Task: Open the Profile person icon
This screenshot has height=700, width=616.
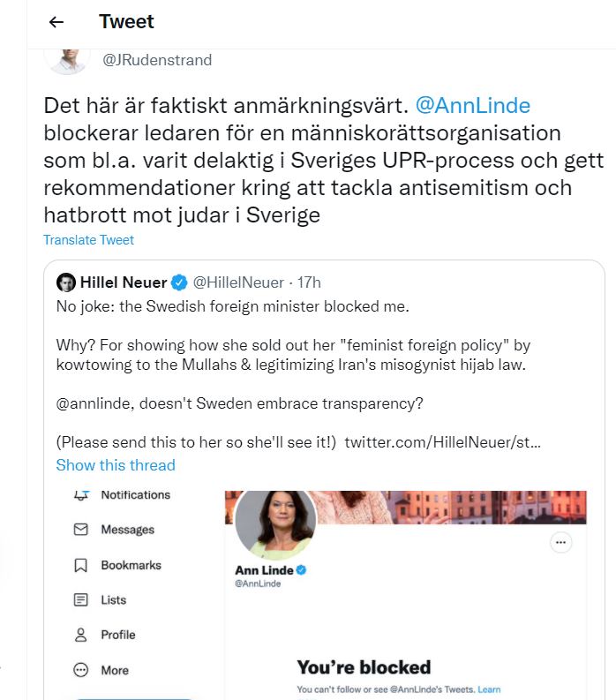Action: click(x=81, y=635)
